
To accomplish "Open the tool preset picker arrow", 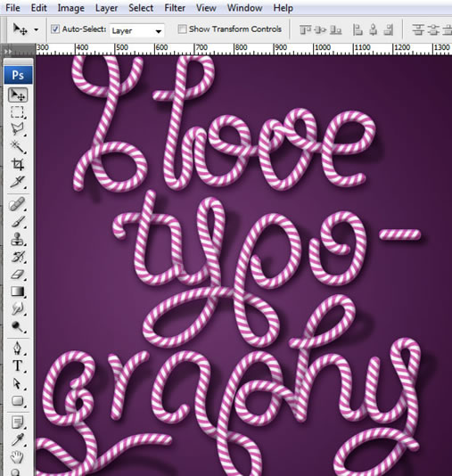I will coord(37,29).
